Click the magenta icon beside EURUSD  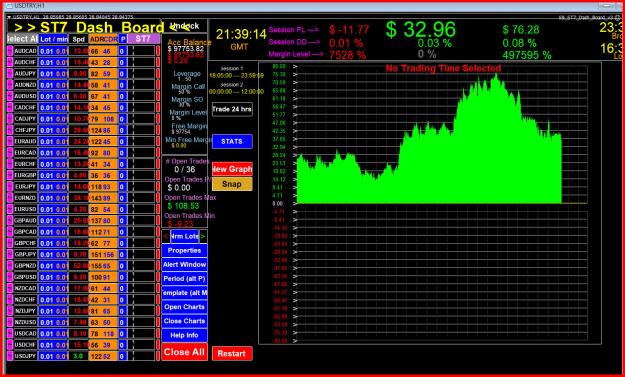(10, 209)
